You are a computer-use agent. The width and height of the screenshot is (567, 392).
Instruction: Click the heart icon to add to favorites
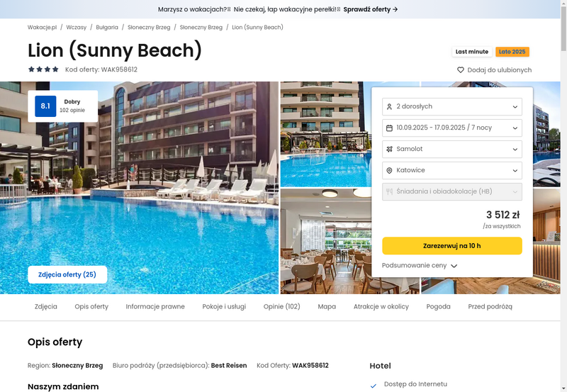460,69
